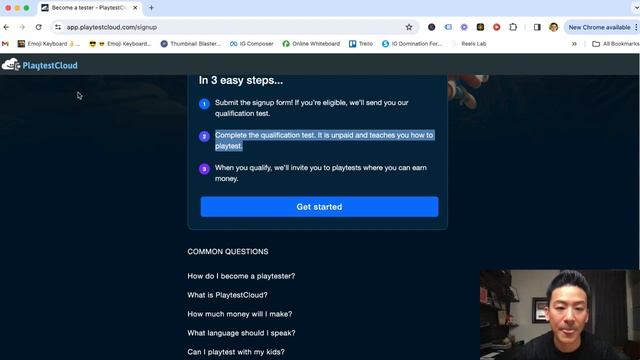Click the step 3 number badge

point(204,169)
